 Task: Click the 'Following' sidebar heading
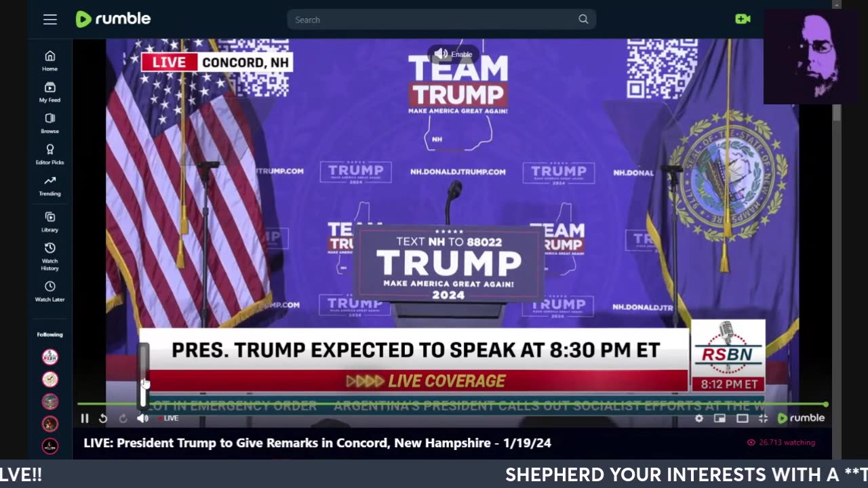click(x=50, y=334)
